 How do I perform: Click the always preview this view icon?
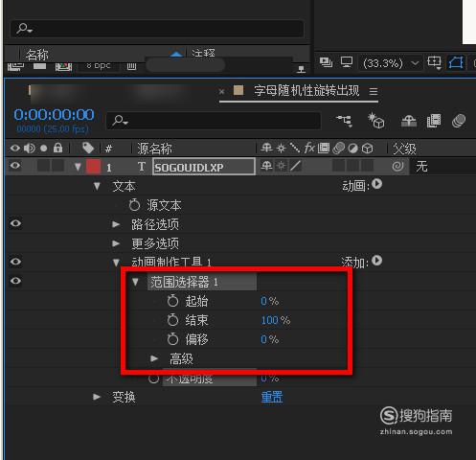click(326, 62)
